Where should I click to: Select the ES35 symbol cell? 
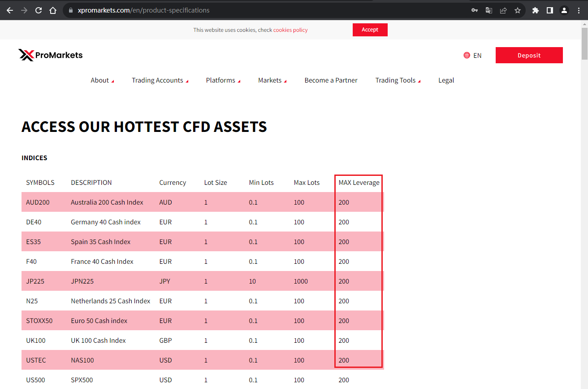tap(34, 242)
